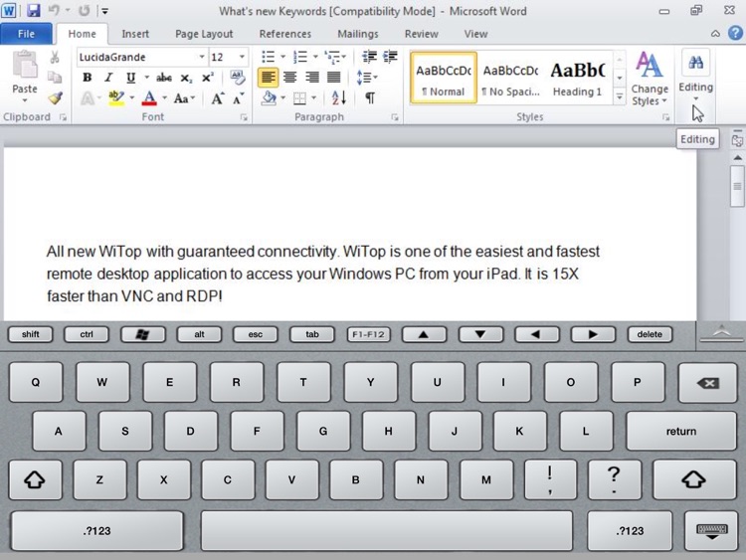Apply superscript formatting
Image resolution: width=746 pixels, height=560 pixels.
coord(208,78)
